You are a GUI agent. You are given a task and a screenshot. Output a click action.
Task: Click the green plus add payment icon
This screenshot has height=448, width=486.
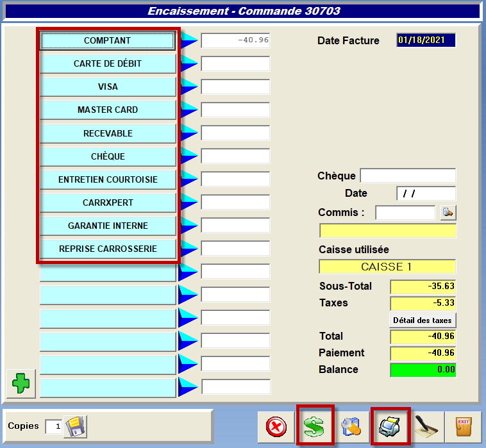pyautogui.click(x=21, y=383)
